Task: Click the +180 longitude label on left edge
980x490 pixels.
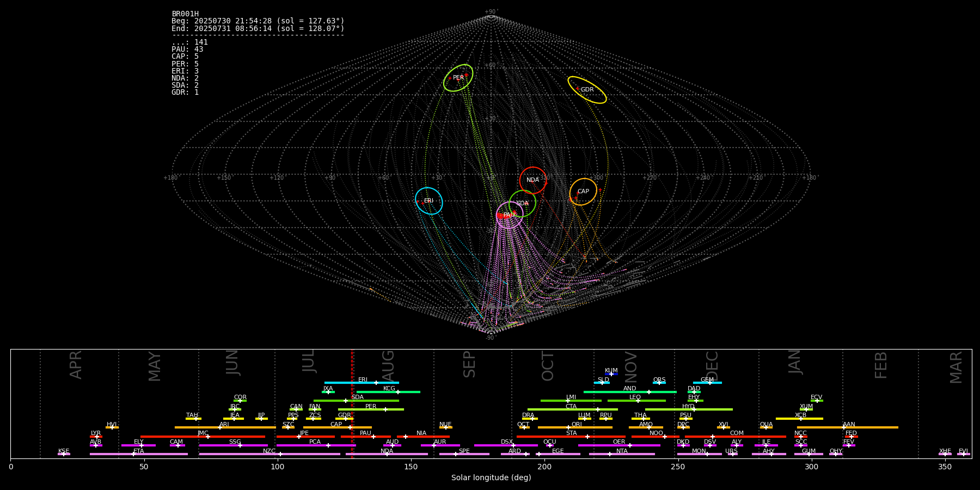Action: click(x=171, y=177)
